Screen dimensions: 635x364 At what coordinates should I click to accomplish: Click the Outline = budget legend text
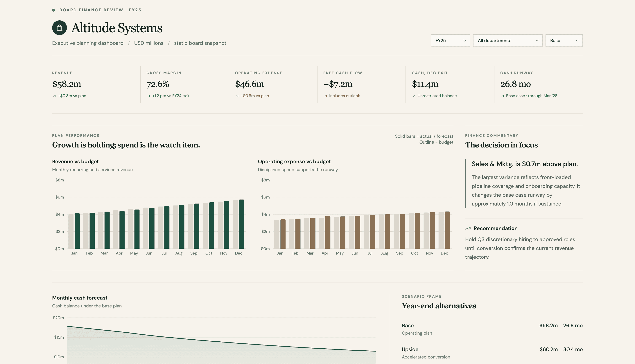coord(436,142)
